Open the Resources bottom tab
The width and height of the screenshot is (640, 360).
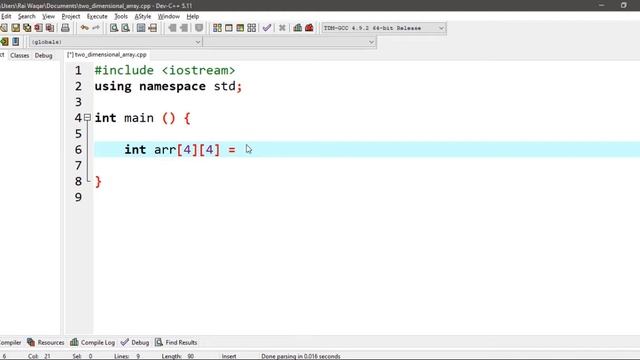(46, 342)
